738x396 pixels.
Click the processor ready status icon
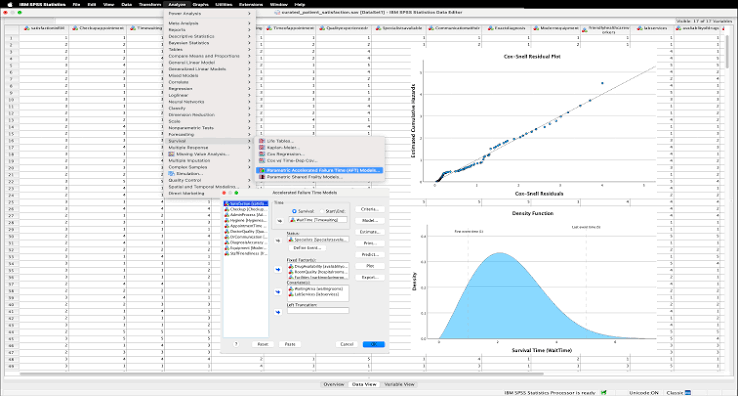[604, 392]
